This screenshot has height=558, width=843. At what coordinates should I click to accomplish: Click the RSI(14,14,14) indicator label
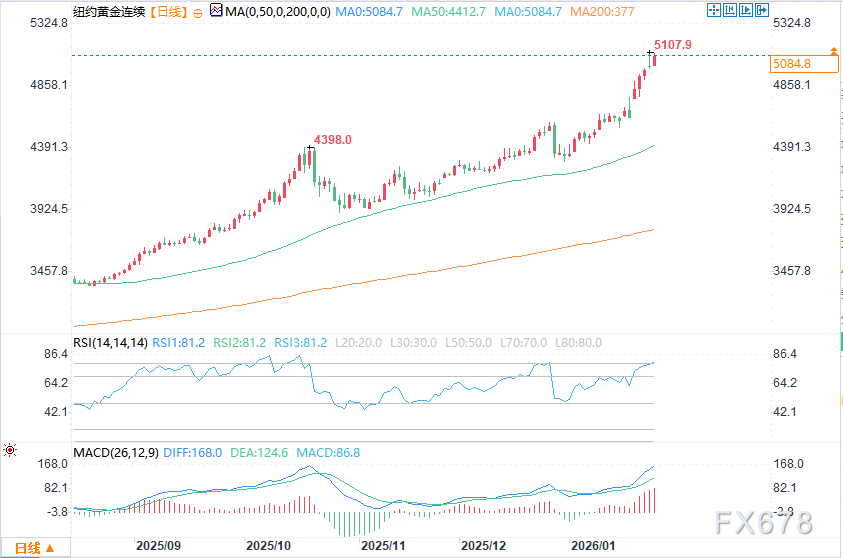click(110, 343)
